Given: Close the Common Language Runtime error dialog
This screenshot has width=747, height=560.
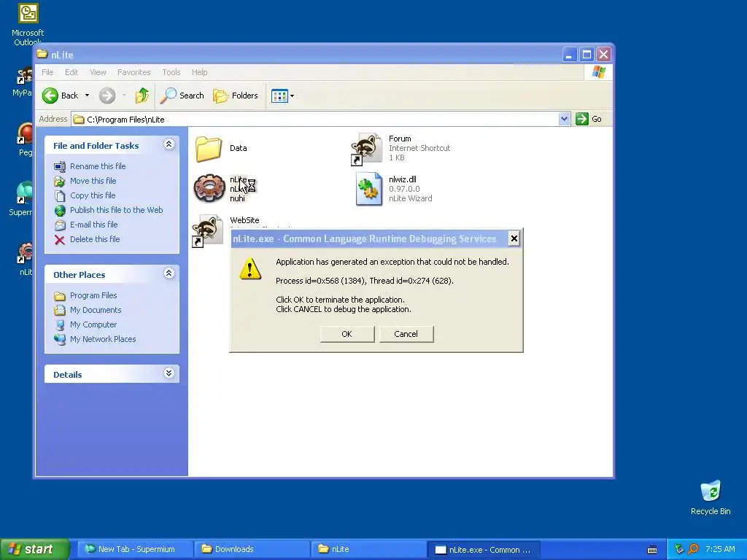Looking at the screenshot, I should pos(514,238).
